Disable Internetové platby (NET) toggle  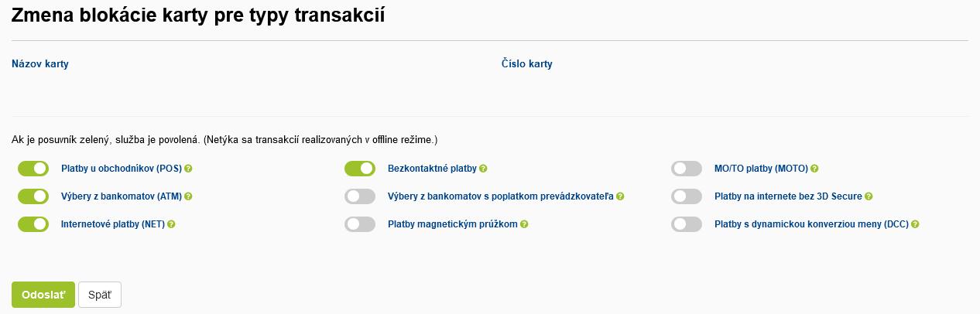coord(33,224)
